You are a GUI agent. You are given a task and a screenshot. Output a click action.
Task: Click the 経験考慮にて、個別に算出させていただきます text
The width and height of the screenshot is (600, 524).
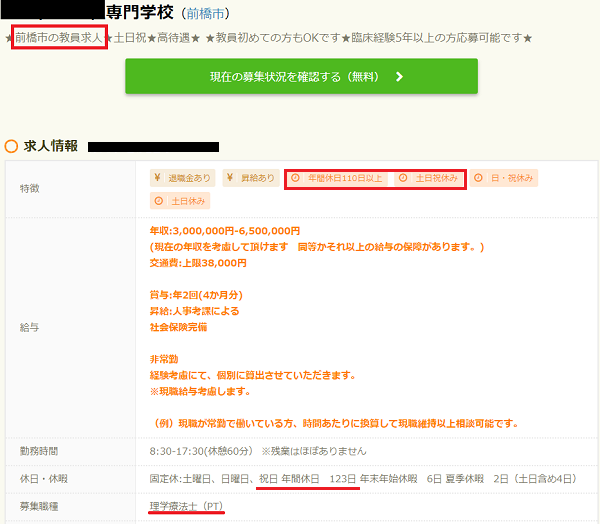[x=253, y=375]
